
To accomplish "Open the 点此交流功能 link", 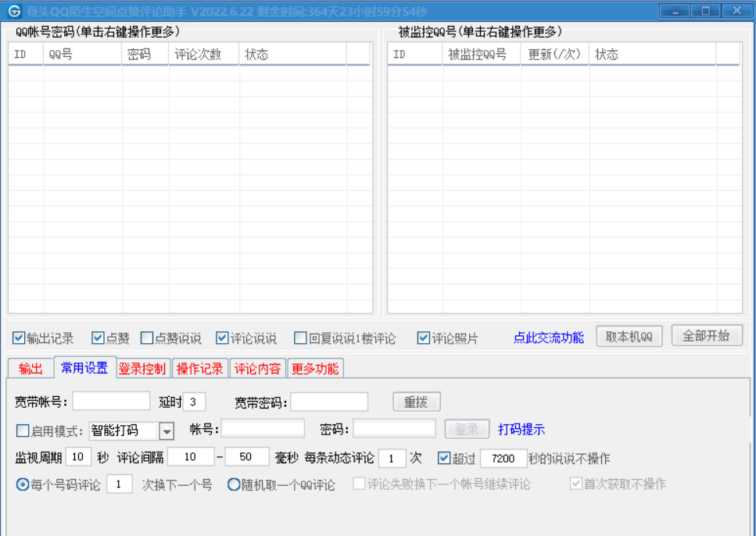I will pyautogui.click(x=548, y=338).
